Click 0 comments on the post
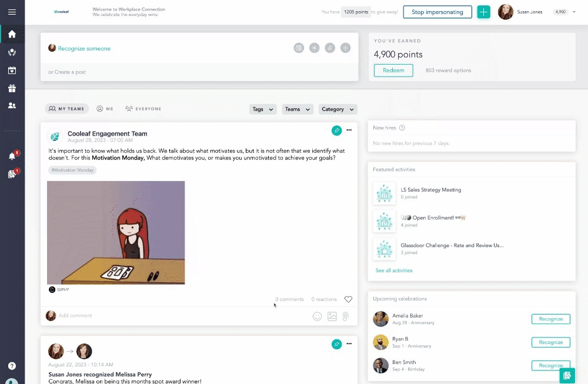This screenshot has width=588, height=384. 289,299
